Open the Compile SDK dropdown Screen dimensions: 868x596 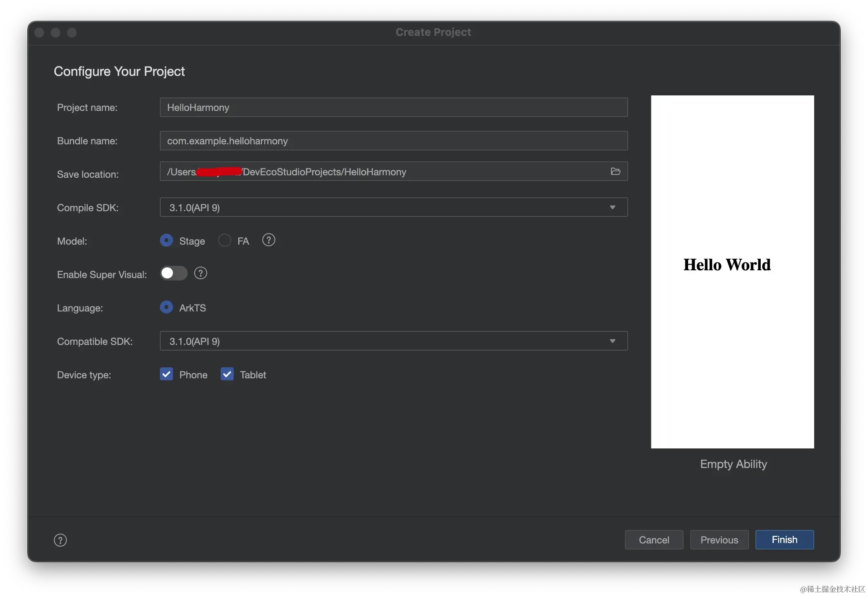[394, 207]
